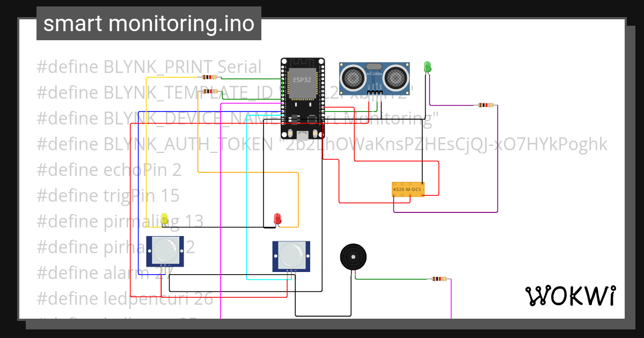
Task: Click the #define BLYNK_AUTH_TOKEN code line
Action: 215,143
